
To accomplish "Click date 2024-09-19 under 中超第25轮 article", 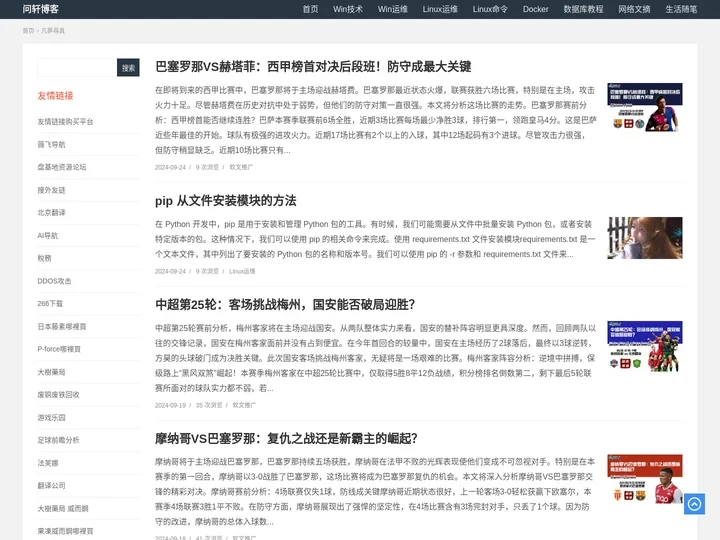I will click(170, 405).
